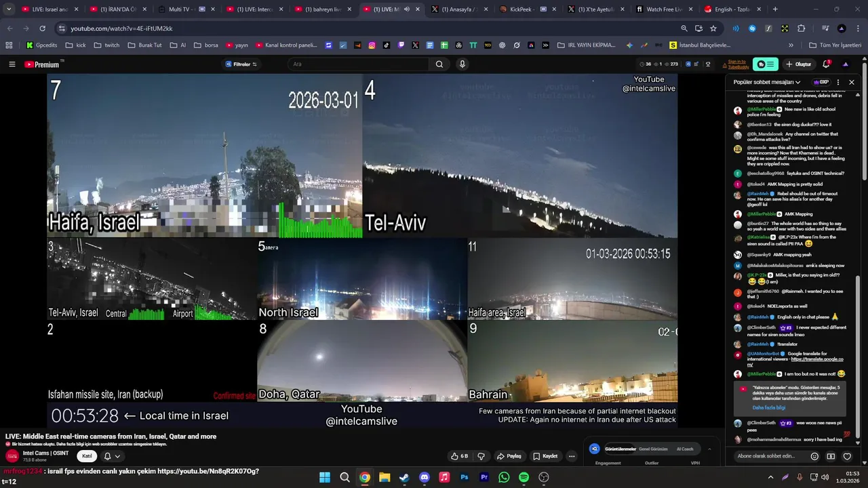This screenshot has height=488, width=868.
Task: Open the Google apps grid in bookmarks bar
Action: point(9,45)
